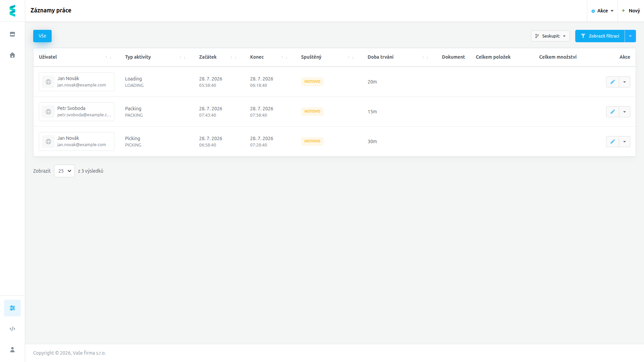This screenshot has height=362, width=644.
Task: Edit the Loading record with pencil icon
Action: click(612, 82)
